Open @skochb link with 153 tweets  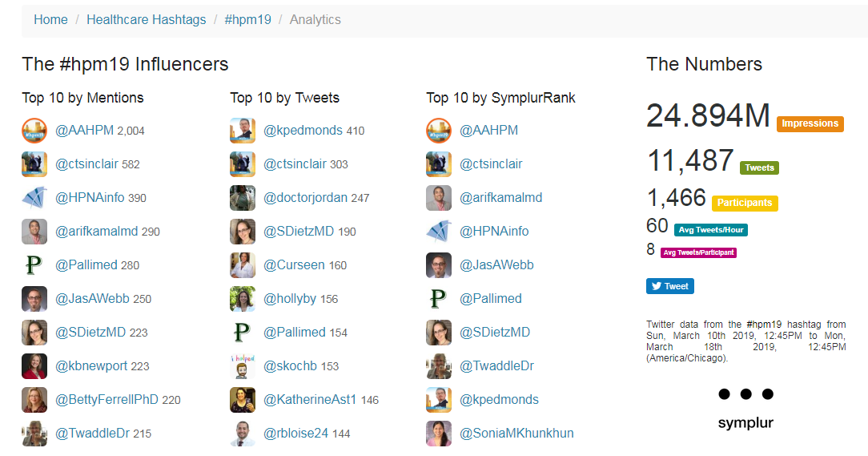(x=290, y=365)
